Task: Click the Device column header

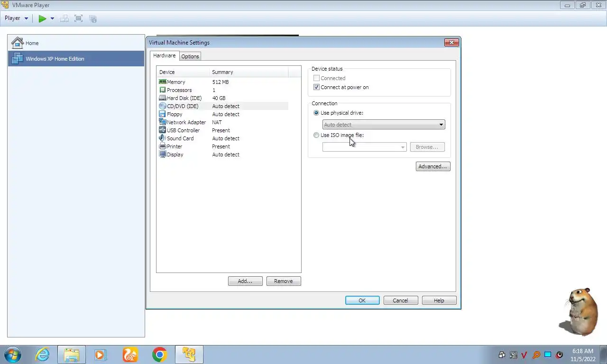Action: [x=183, y=72]
